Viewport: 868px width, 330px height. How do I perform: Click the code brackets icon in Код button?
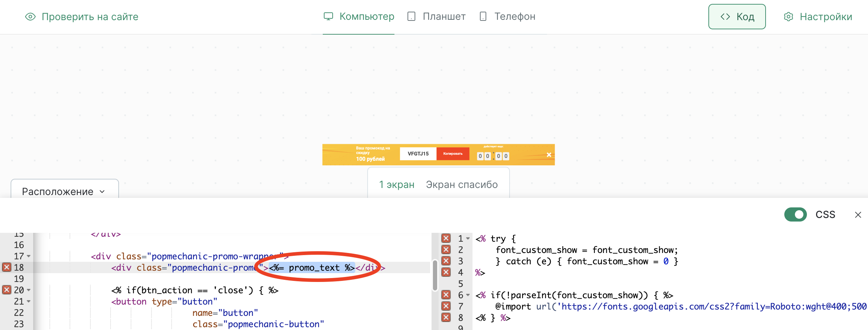point(725,17)
